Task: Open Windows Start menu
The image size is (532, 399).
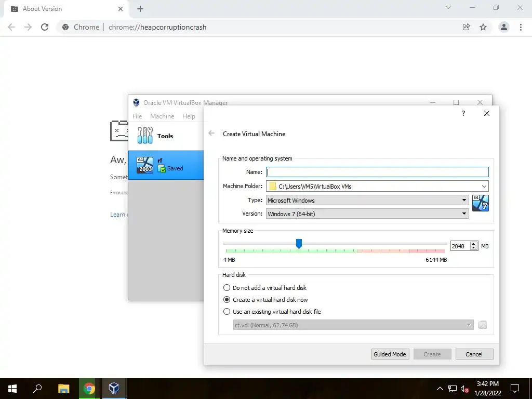Action: click(x=12, y=389)
